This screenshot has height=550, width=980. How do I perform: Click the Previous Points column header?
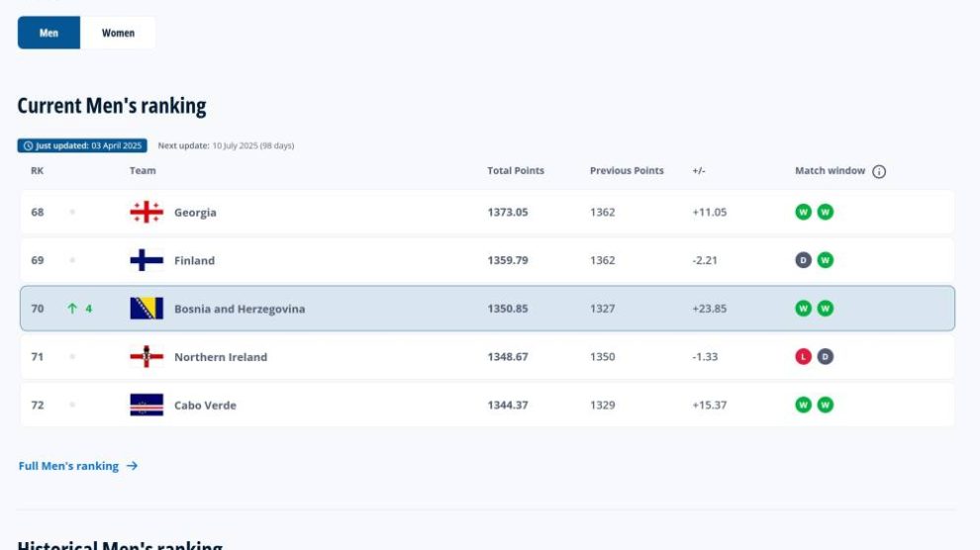tap(627, 171)
